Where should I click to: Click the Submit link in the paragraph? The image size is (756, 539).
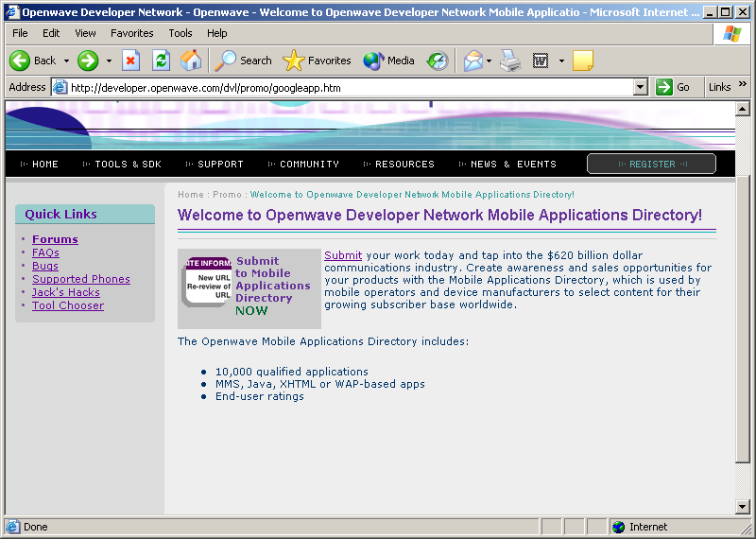point(343,255)
